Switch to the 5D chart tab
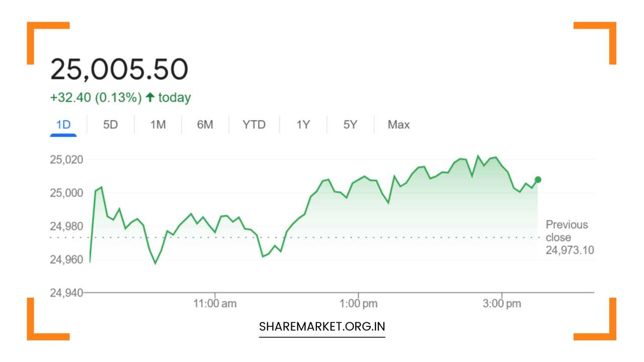644x362 pixels. (110, 125)
